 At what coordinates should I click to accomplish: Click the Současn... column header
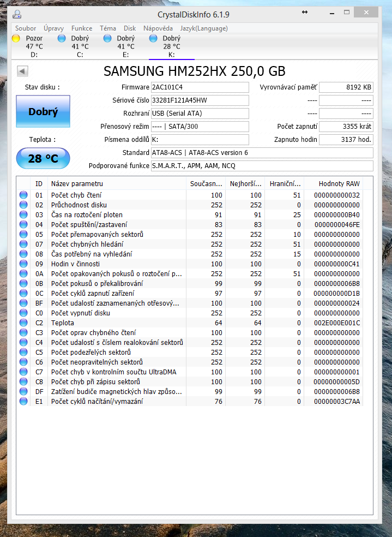(206, 183)
